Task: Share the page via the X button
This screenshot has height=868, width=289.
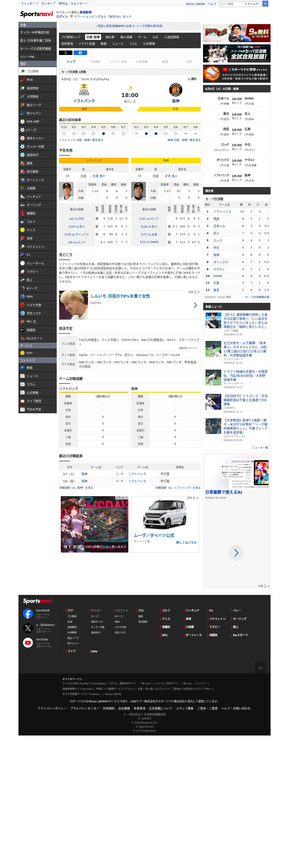Action: coord(65,53)
